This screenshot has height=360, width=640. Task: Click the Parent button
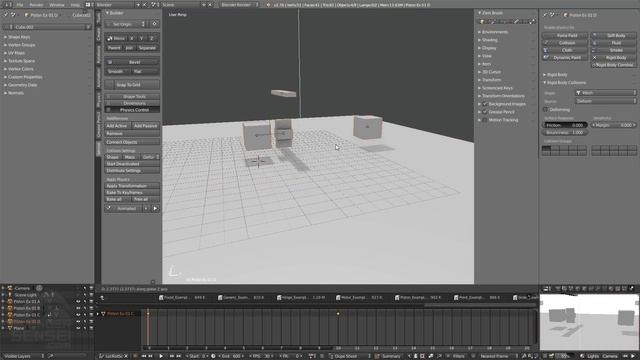(x=114, y=48)
